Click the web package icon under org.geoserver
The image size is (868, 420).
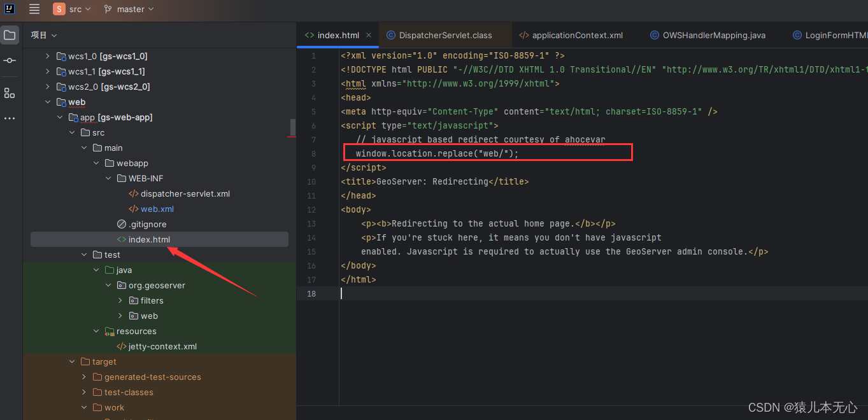134,316
